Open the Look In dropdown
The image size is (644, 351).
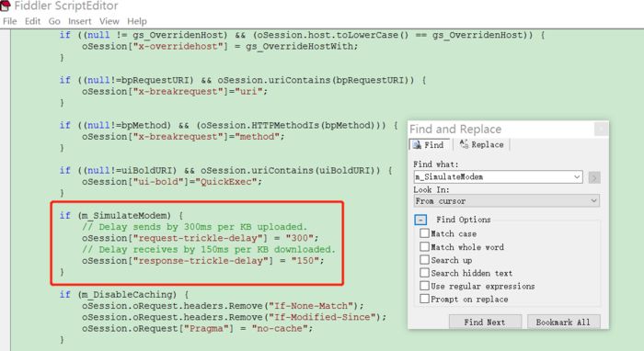(506, 201)
